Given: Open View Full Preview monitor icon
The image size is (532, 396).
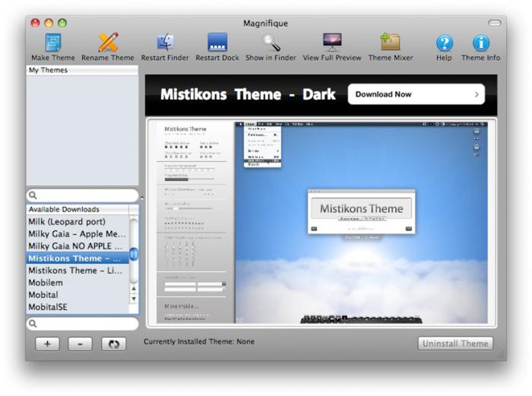Looking at the screenshot, I should (332, 42).
